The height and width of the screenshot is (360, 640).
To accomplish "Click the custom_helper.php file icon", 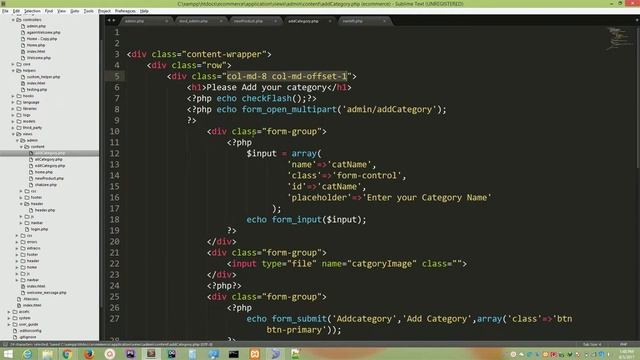I will tap(23, 77).
